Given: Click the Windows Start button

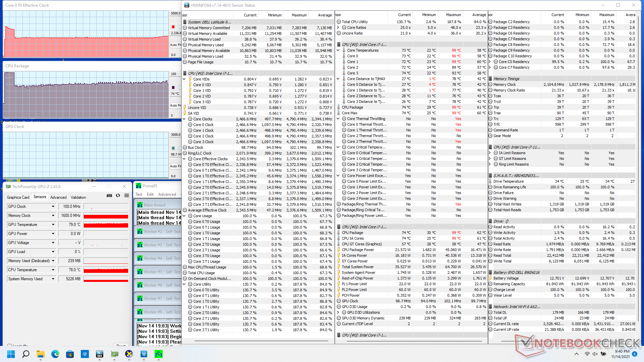Looking at the screenshot, I should (x=11, y=354).
